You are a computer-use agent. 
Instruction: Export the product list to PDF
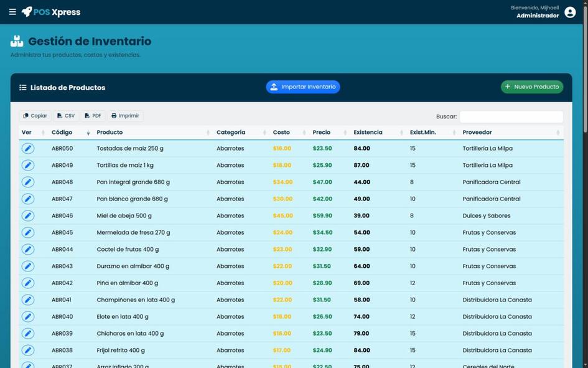click(x=93, y=116)
